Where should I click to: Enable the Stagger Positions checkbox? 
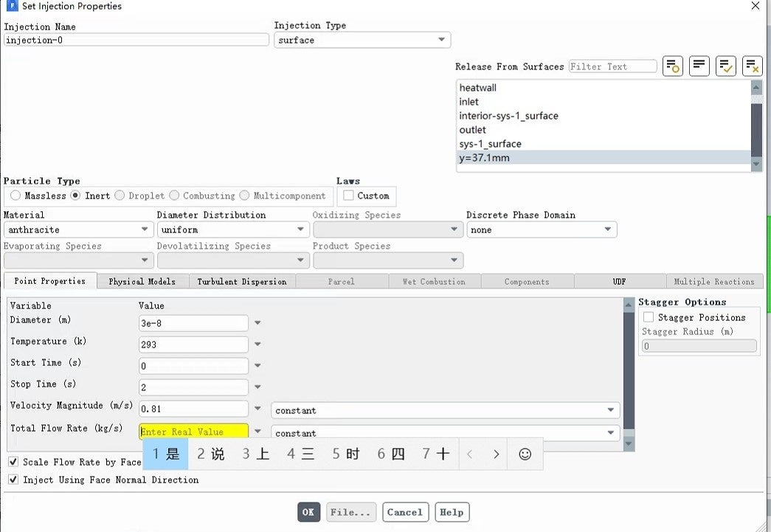point(649,317)
